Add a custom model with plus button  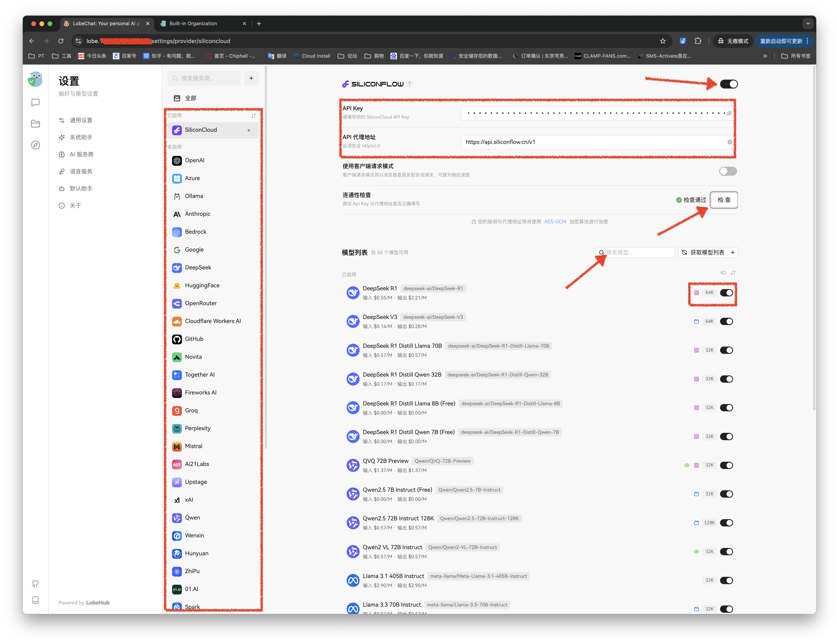tap(732, 252)
